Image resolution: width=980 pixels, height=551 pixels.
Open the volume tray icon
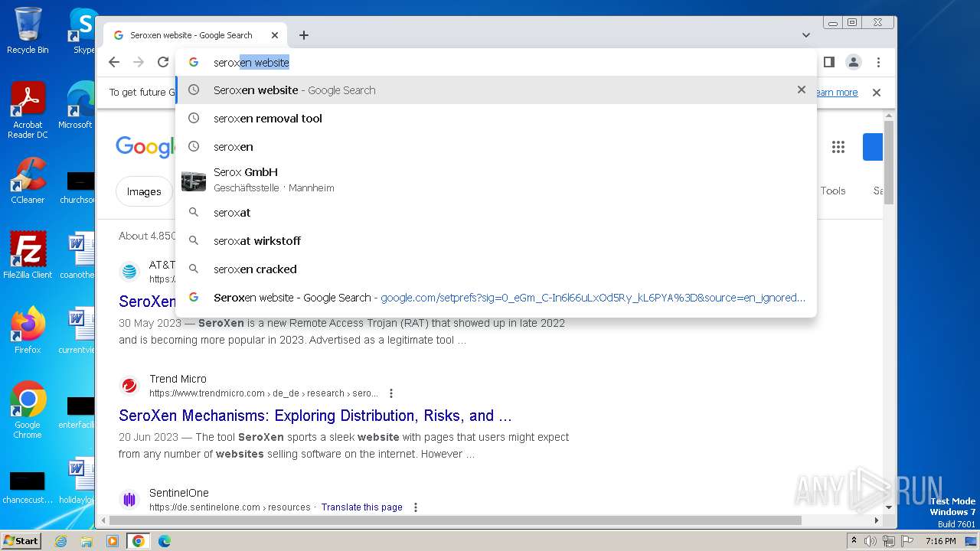[871, 541]
